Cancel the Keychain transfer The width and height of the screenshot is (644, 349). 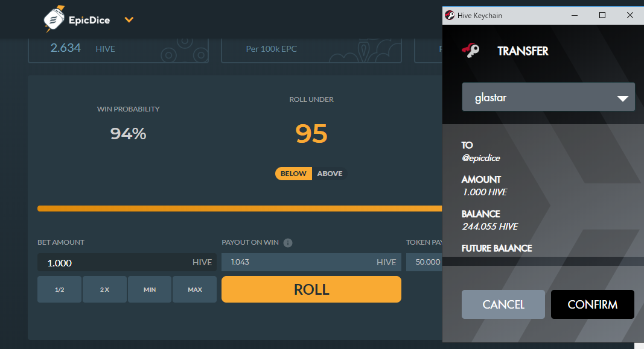coord(503,304)
